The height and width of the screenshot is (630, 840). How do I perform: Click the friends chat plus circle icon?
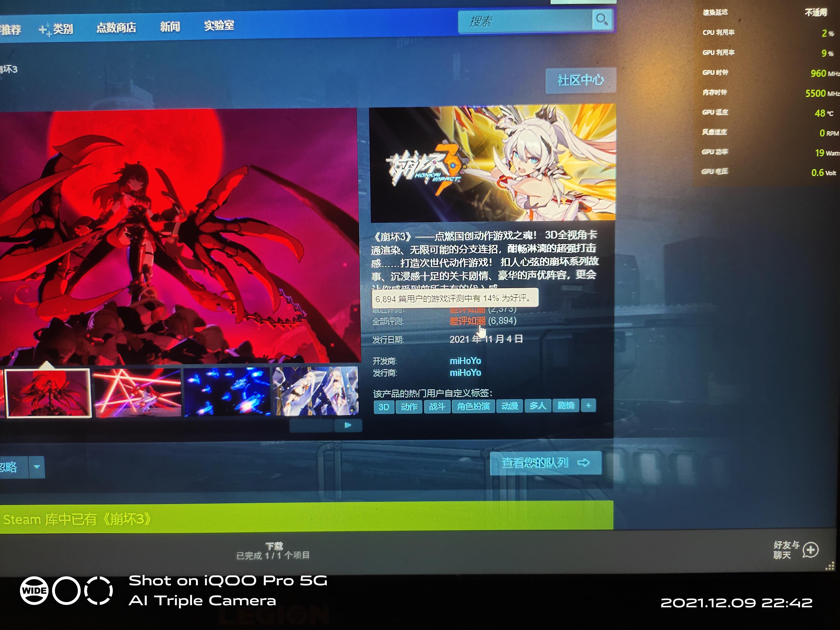(811, 550)
